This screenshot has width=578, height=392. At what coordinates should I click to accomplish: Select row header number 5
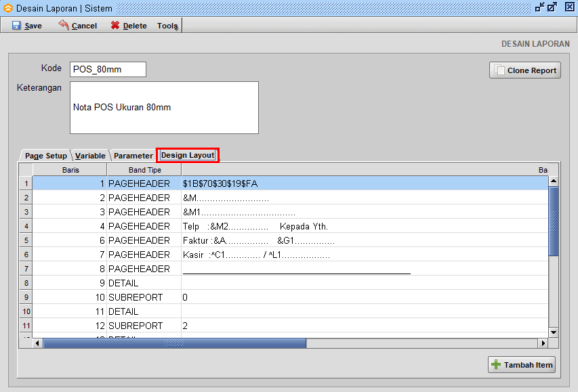point(26,240)
